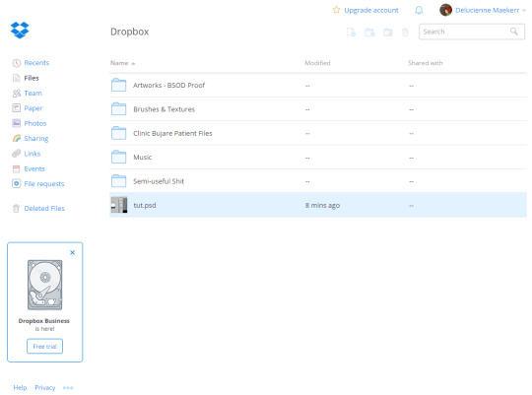Click the Upgrade account star icon
This screenshot has width=532, height=395.
pos(336,10)
